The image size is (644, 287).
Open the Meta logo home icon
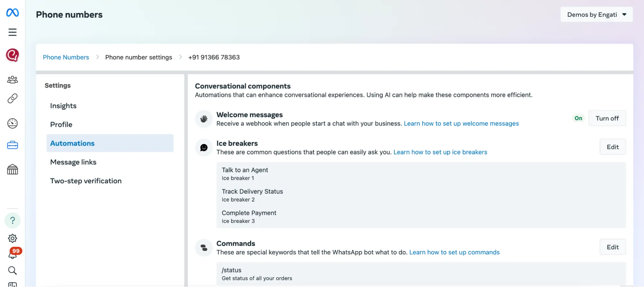click(13, 13)
